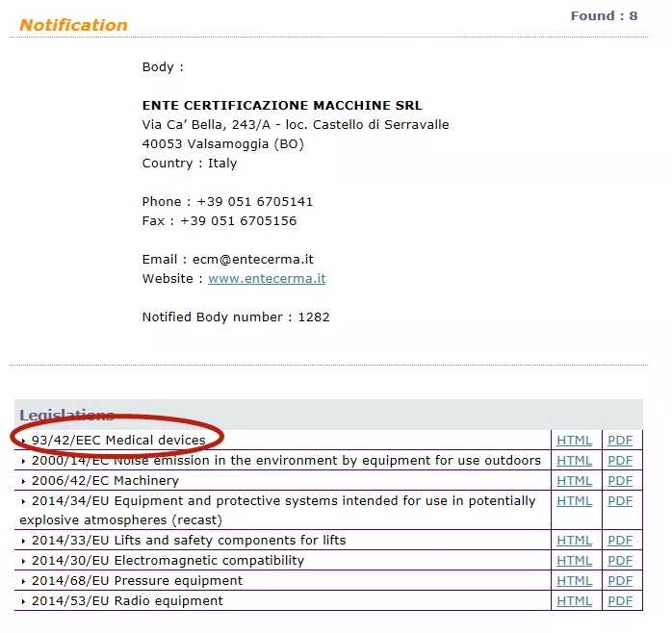Download PDF of 2006/42/EC Machinery
Viewport: 672px width, 633px height.
tap(620, 481)
